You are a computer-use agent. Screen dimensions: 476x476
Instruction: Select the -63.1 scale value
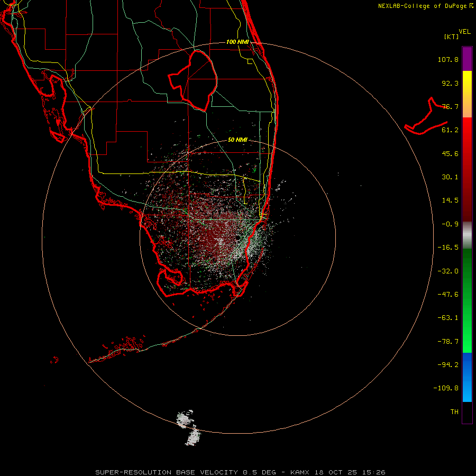click(x=448, y=318)
